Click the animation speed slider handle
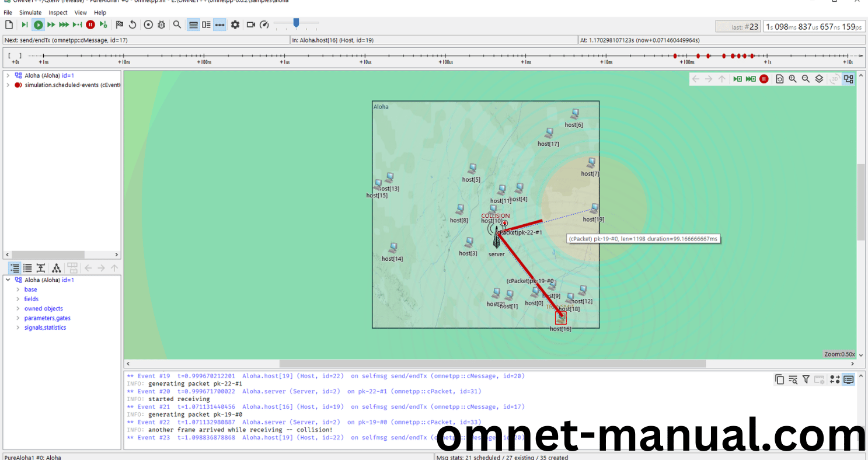 coord(296,23)
